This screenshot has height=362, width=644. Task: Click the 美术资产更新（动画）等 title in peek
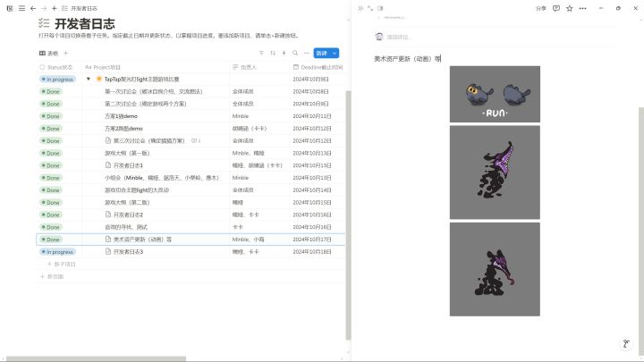407,59
